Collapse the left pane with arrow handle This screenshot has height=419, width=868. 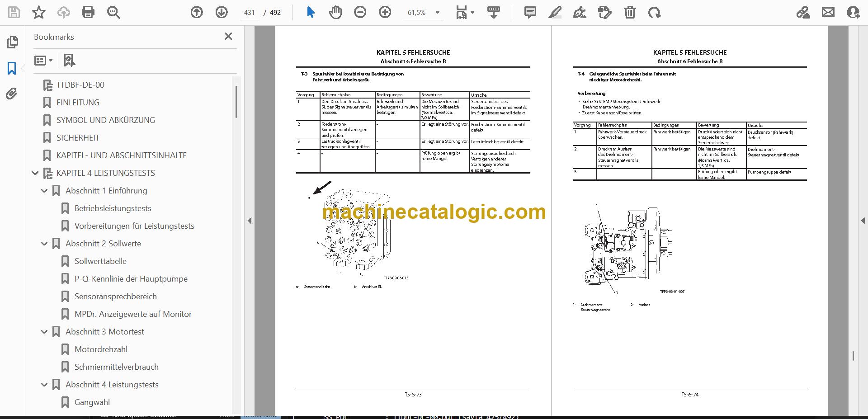(250, 221)
